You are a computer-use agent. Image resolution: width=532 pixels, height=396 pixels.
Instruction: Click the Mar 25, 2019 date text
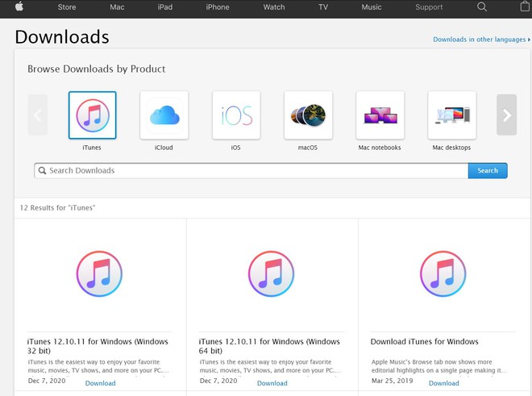(x=393, y=381)
